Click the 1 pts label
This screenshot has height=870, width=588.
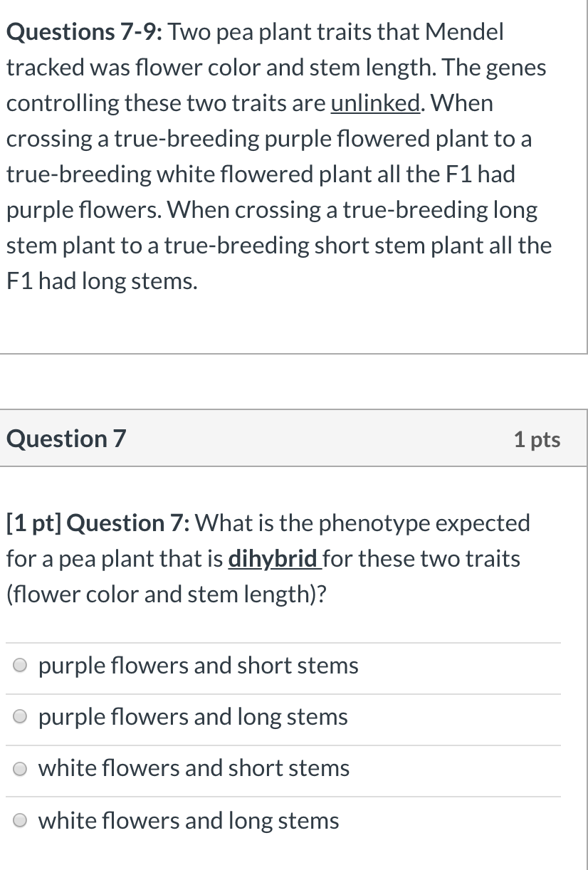(x=537, y=439)
